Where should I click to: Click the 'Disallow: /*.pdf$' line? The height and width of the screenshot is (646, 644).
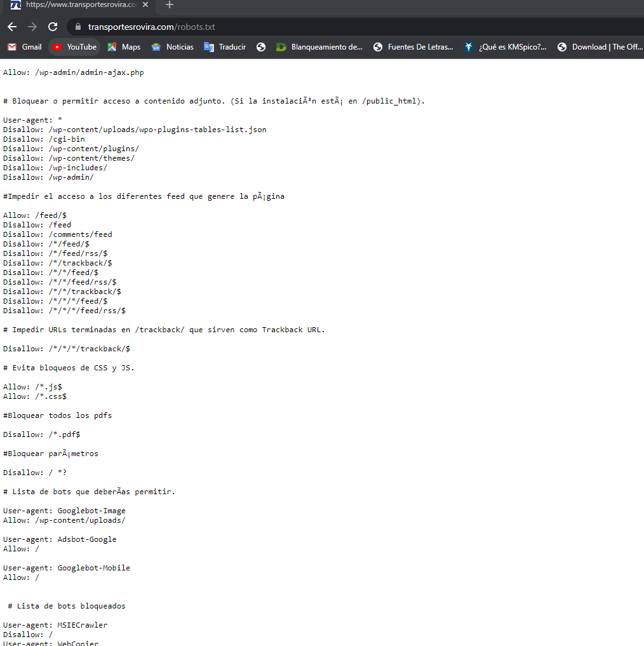tap(42, 434)
